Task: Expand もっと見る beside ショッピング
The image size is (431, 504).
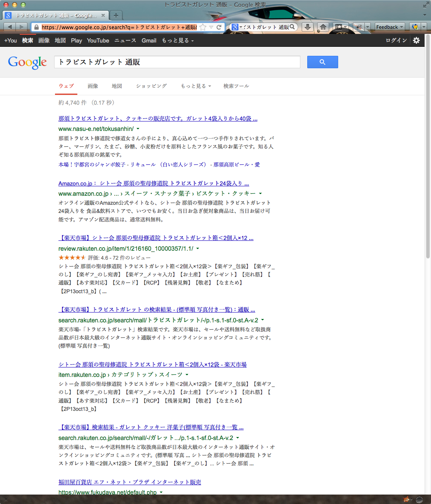Action: (x=196, y=86)
